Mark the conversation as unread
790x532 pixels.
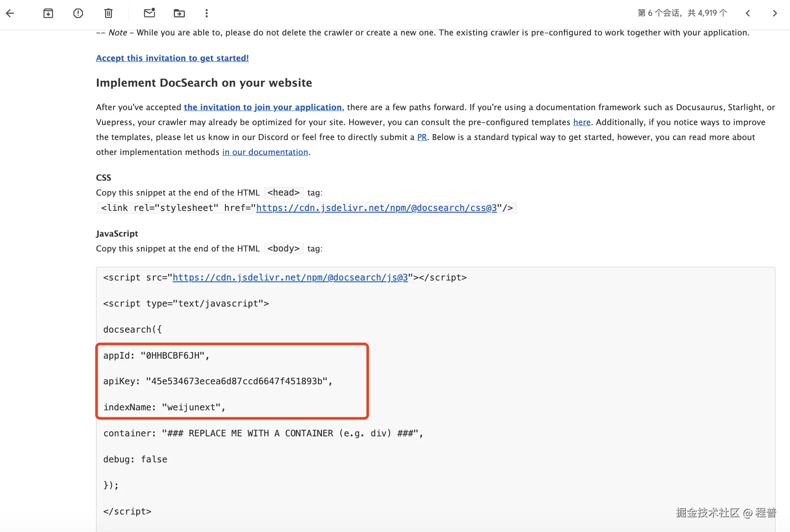[x=149, y=13]
